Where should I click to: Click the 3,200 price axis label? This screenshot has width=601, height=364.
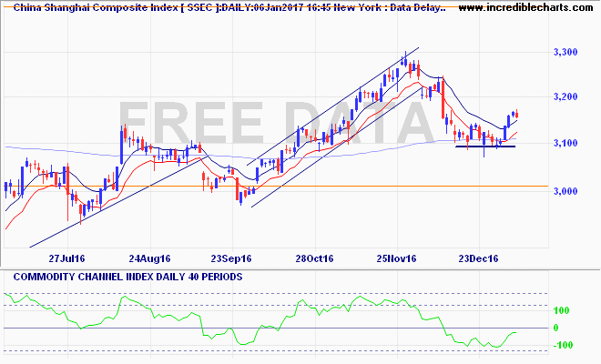point(565,96)
